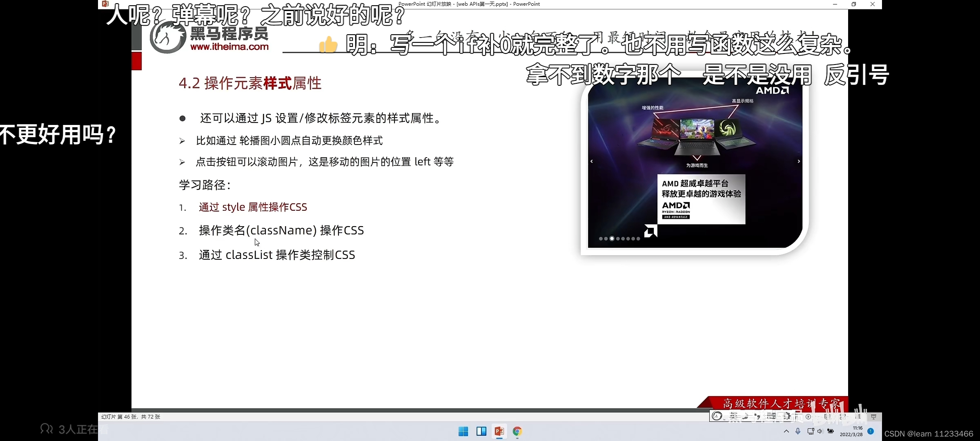Screen dimensions: 980x441
Task: Open Chrome from the taskbar
Action: click(x=517, y=431)
